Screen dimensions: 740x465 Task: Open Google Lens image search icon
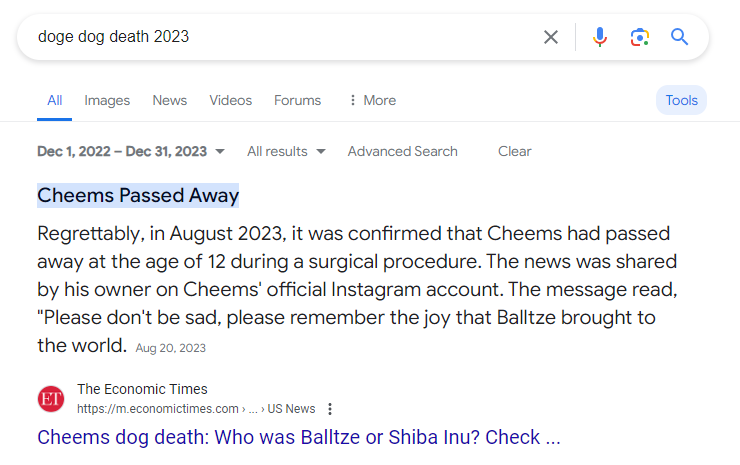pyautogui.click(x=639, y=37)
